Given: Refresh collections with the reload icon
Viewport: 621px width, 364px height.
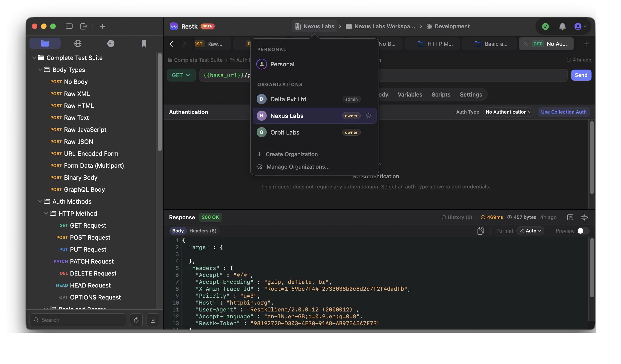Looking at the screenshot, I should click(136, 320).
